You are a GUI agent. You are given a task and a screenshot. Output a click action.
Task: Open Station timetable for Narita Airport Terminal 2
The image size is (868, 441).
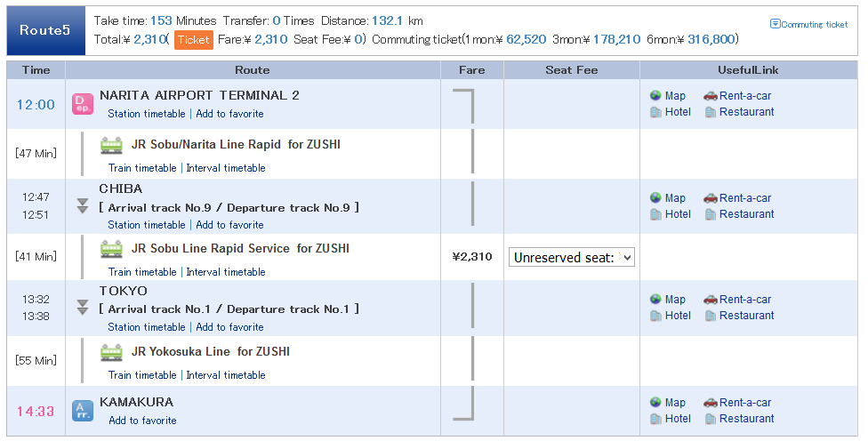point(147,114)
